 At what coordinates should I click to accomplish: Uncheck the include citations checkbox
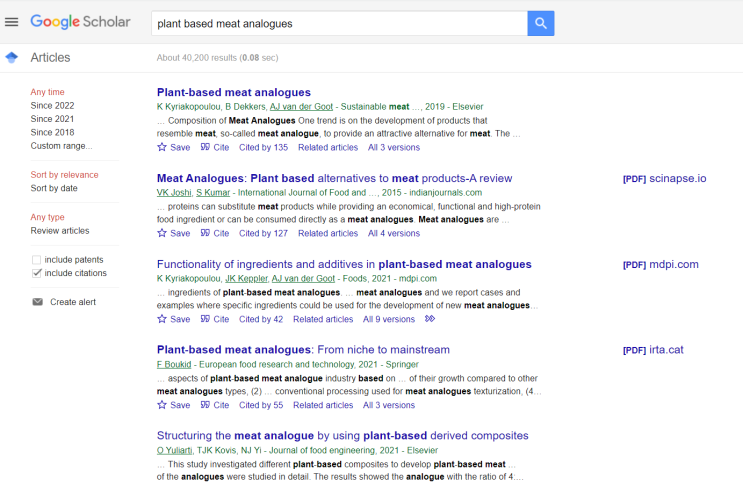coord(37,273)
